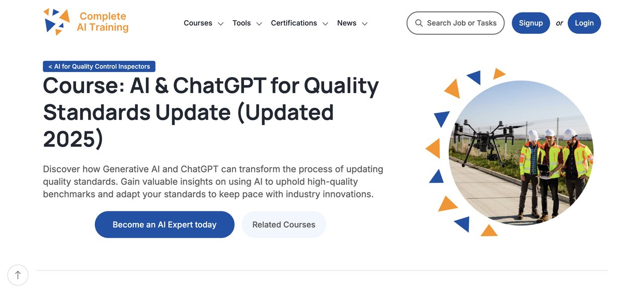Viewport: 644px width, 293px height.
Task: Expand the Courses dropdown menu
Action: 220,23
